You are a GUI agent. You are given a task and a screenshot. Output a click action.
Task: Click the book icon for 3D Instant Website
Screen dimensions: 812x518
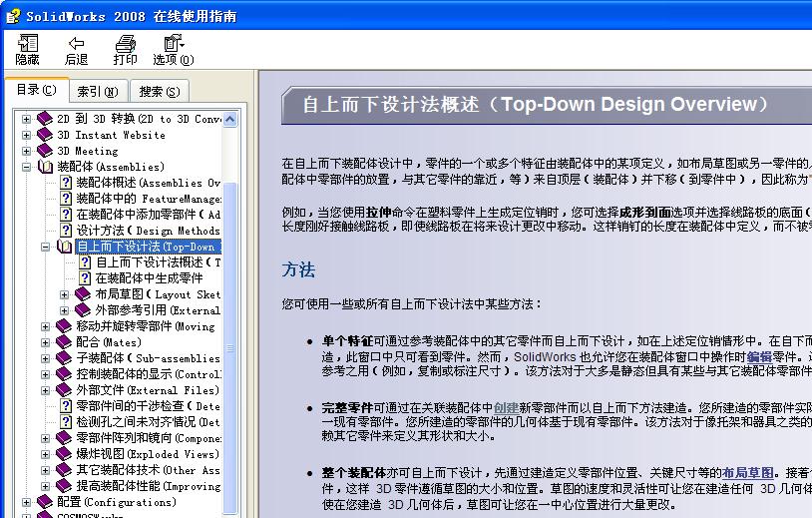click(x=45, y=135)
